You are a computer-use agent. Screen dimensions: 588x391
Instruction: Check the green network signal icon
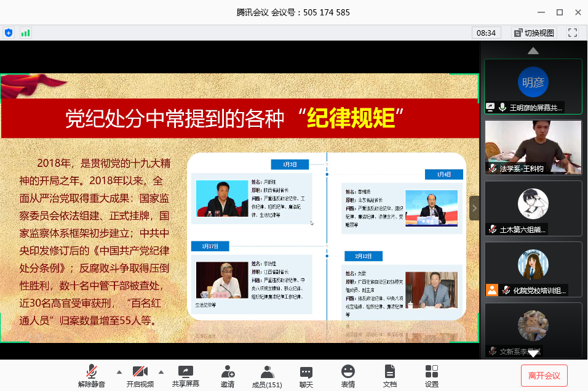[25, 33]
